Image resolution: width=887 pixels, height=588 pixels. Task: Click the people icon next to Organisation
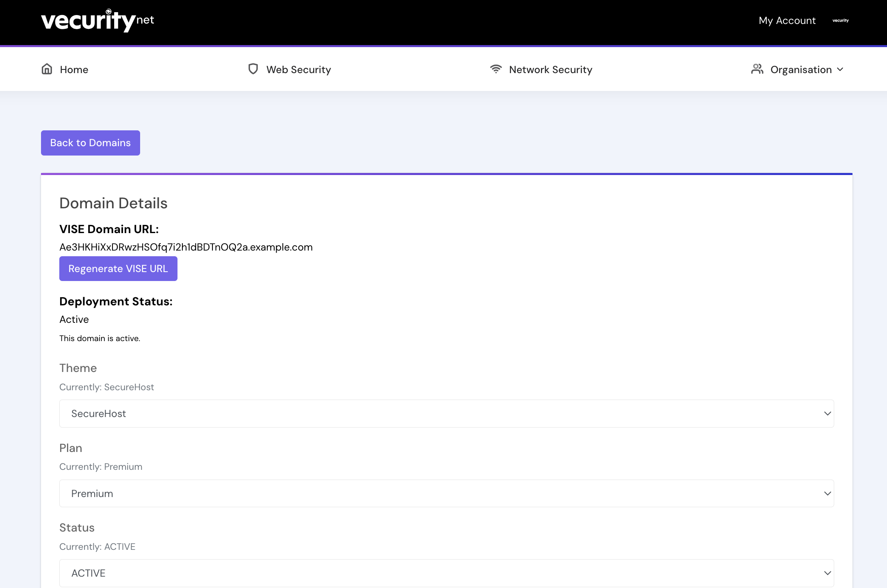757,69
